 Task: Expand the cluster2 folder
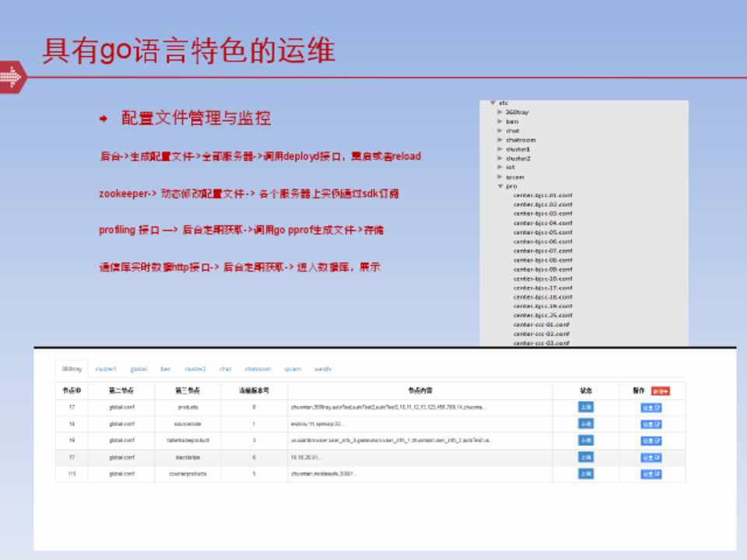[500, 158]
